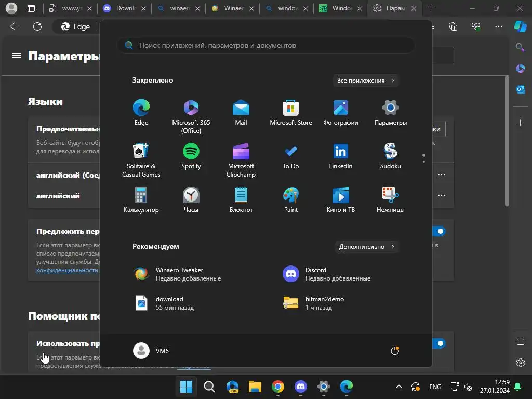Go to next pinned apps page dot

tap(424, 162)
